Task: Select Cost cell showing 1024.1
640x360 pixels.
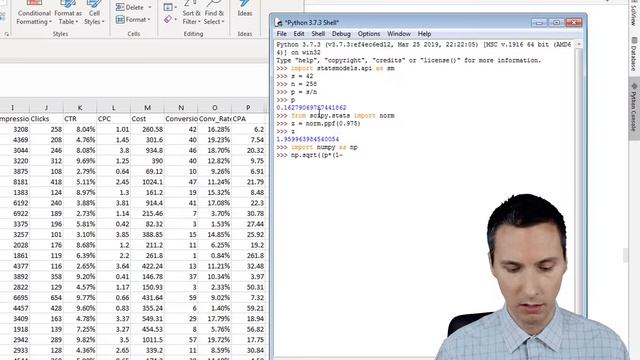Action: tap(147, 182)
